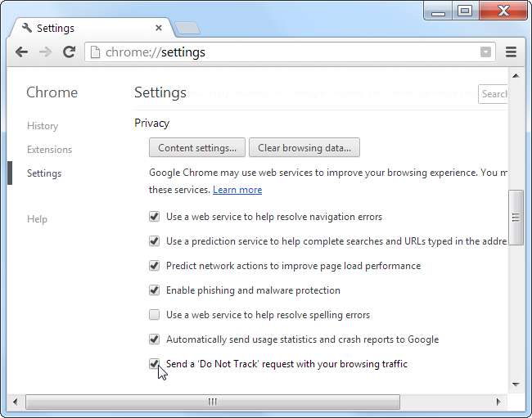Close the Chrome window with the red X
532x418 pixels.
coord(503,11)
